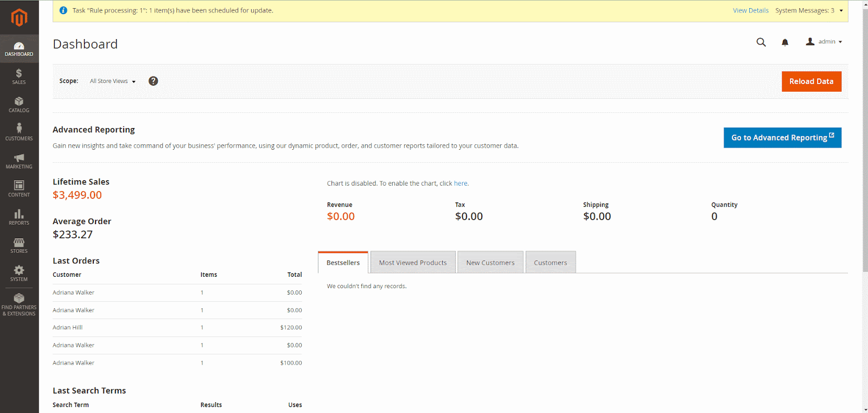Open the Stores sidebar menu
This screenshot has height=413, width=868.
click(x=19, y=245)
